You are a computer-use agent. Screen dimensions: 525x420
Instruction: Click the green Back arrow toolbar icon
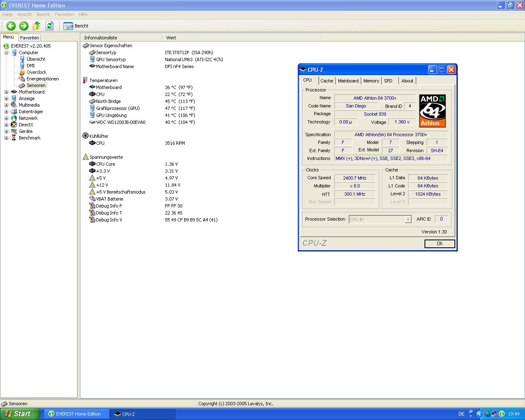11,26
